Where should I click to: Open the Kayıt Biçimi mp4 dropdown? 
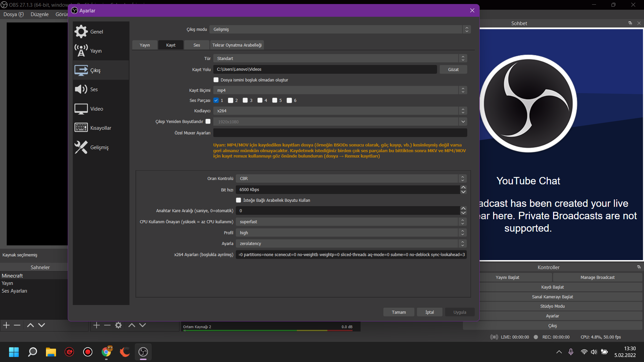(x=340, y=90)
